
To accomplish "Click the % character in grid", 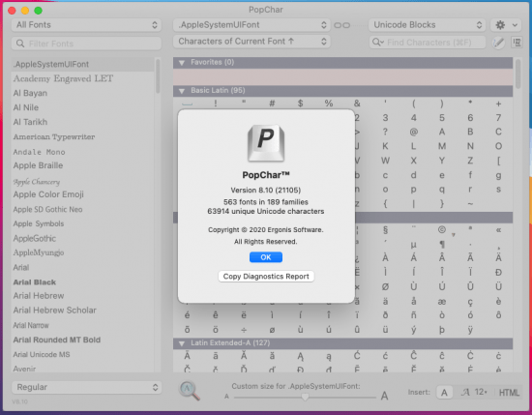I will point(329,104).
